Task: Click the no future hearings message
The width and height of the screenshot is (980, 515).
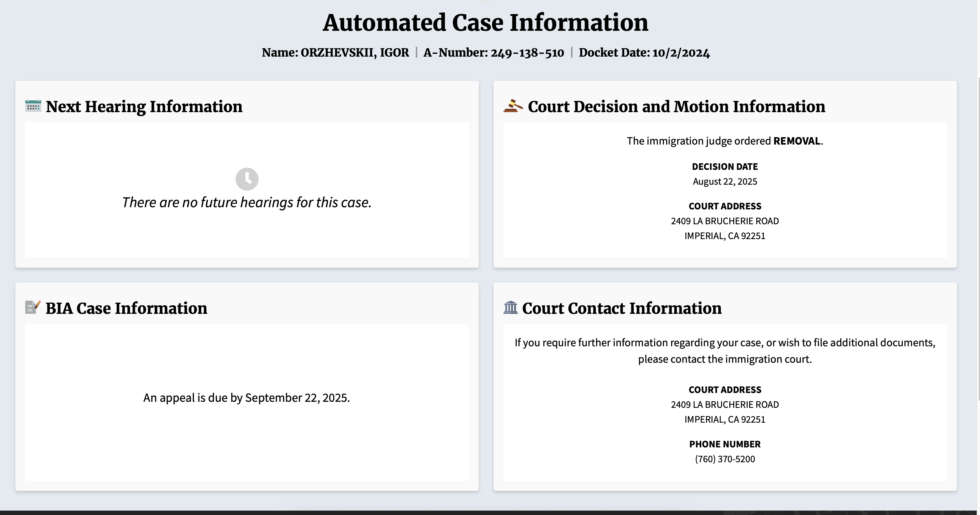Action: click(x=247, y=202)
